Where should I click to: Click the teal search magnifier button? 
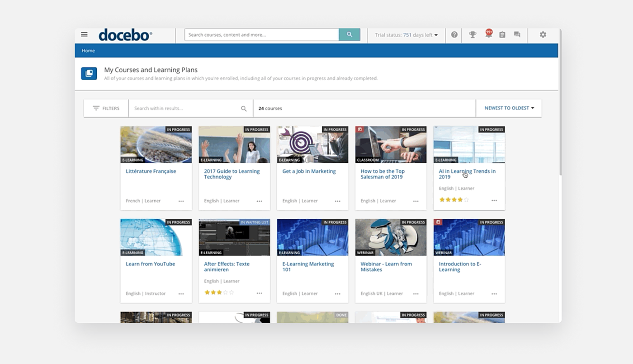click(x=350, y=35)
